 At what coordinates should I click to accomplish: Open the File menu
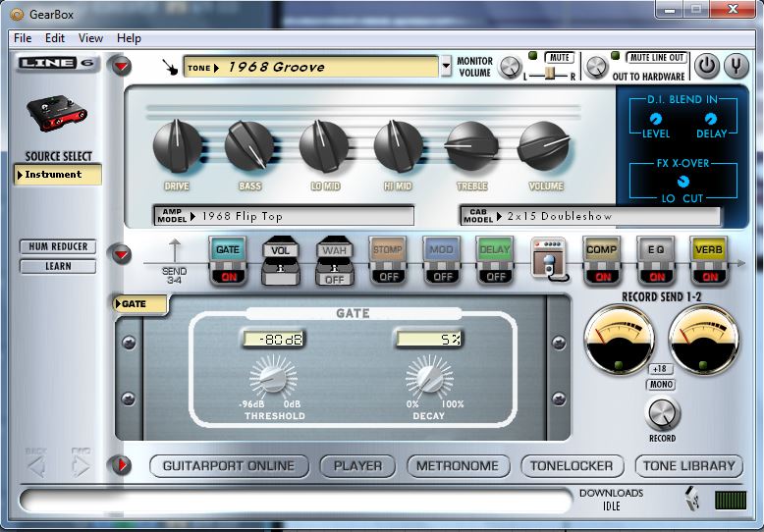[x=23, y=38]
